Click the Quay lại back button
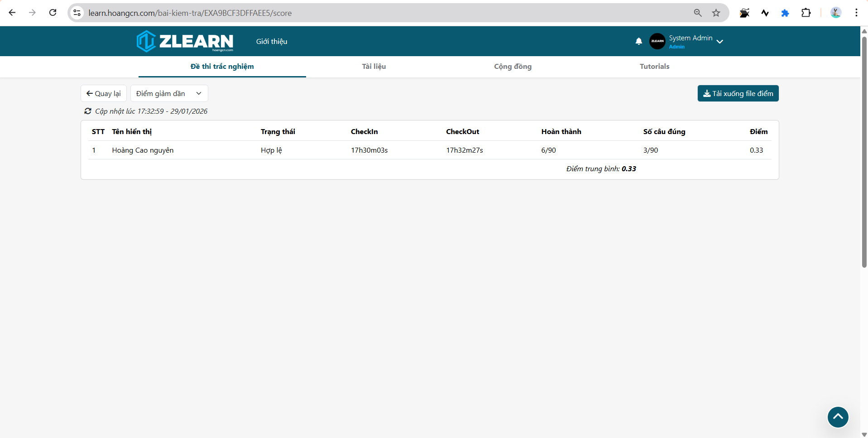 pyautogui.click(x=103, y=93)
